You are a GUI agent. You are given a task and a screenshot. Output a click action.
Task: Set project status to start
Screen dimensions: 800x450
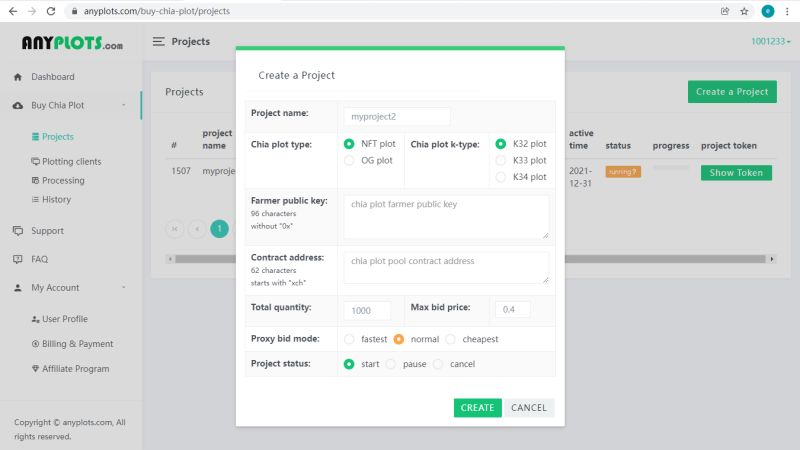pos(349,364)
